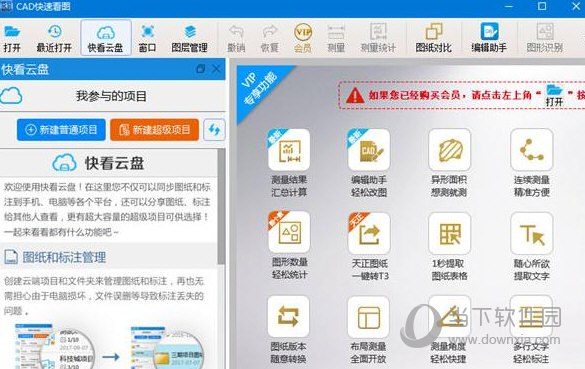The height and width of the screenshot is (369, 585).
Task: Open the 随心所欲提取文字 feature icon
Action: [x=532, y=233]
